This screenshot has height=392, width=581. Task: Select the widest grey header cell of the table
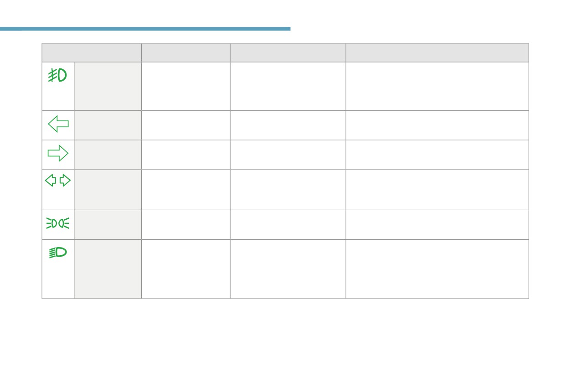click(437, 53)
